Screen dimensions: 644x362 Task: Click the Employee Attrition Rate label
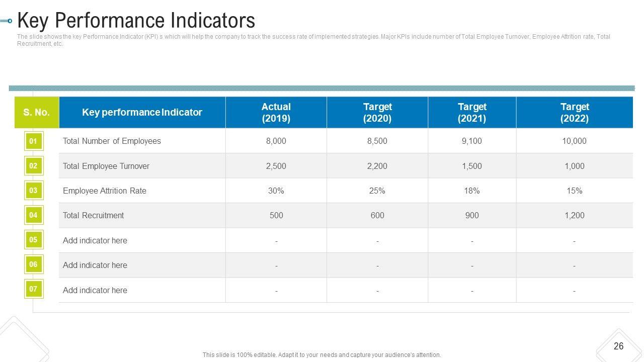(x=105, y=191)
